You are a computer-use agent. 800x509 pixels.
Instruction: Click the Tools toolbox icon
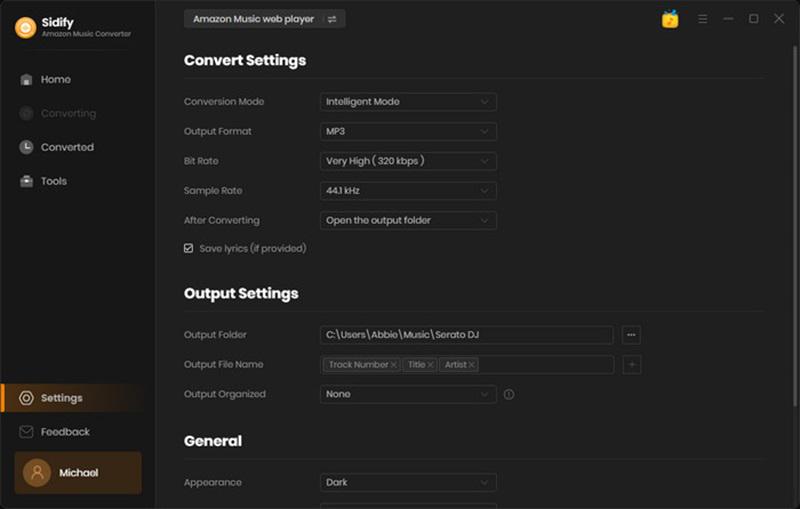click(x=26, y=181)
